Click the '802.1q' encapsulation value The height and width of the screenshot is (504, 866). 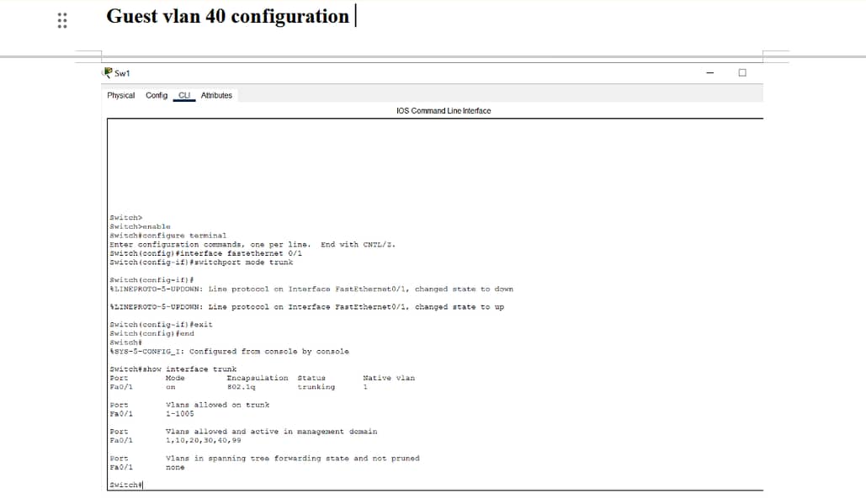click(242, 387)
